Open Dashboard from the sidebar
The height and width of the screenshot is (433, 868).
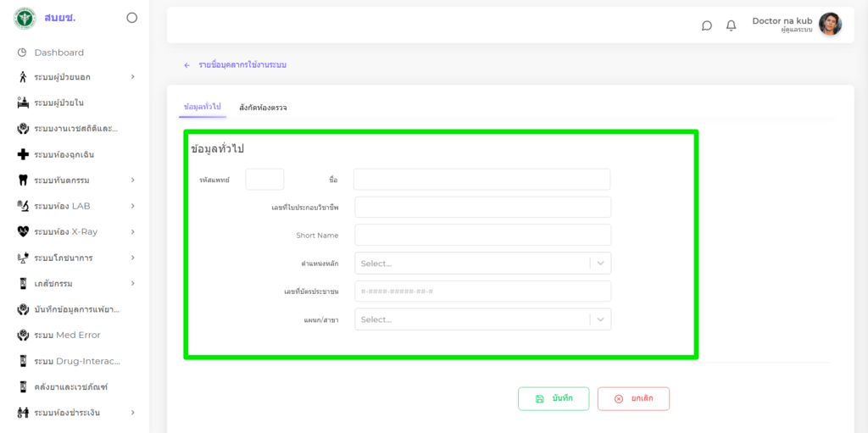[x=58, y=53]
